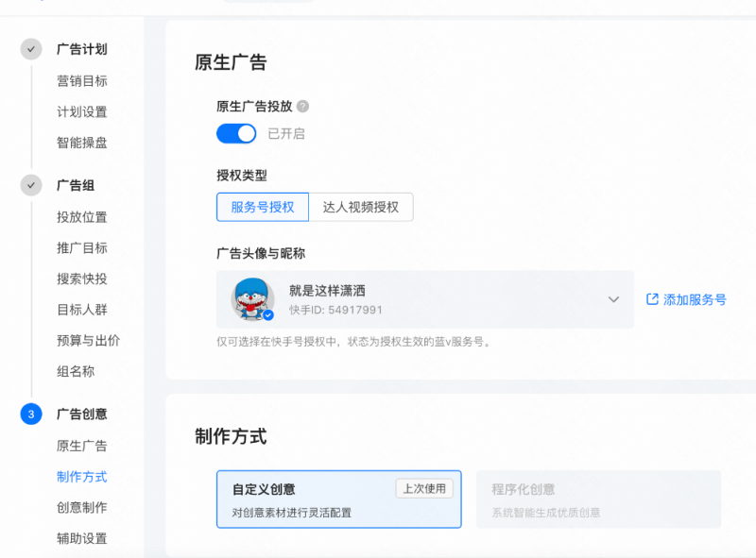Click the checkmark icon beside 广告组 step
The height and width of the screenshot is (558, 756).
(x=30, y=185)
